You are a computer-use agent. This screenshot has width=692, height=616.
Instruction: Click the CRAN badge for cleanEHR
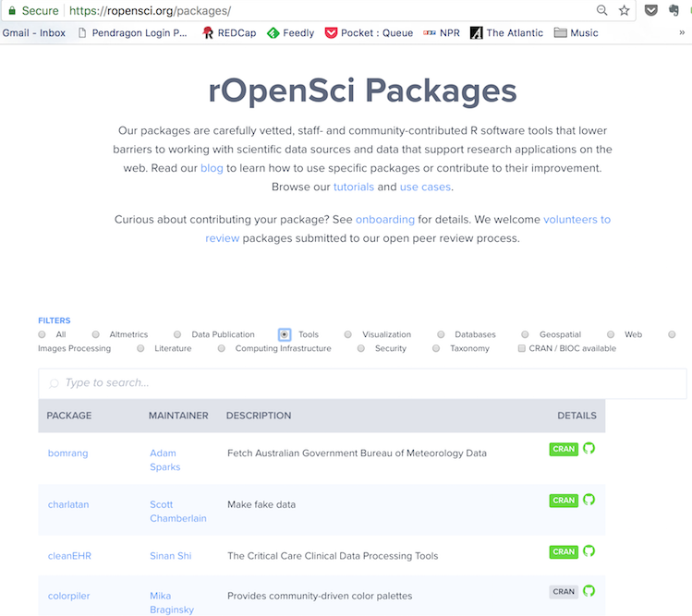[564, 552]
